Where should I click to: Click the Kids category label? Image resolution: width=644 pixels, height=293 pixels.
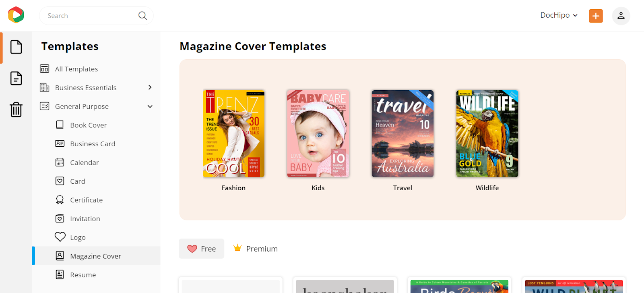pos(318,188)
